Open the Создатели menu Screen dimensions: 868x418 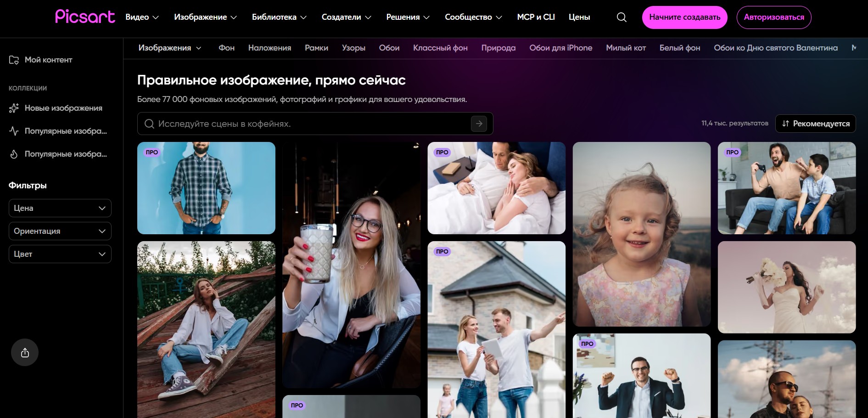[347, 17]
